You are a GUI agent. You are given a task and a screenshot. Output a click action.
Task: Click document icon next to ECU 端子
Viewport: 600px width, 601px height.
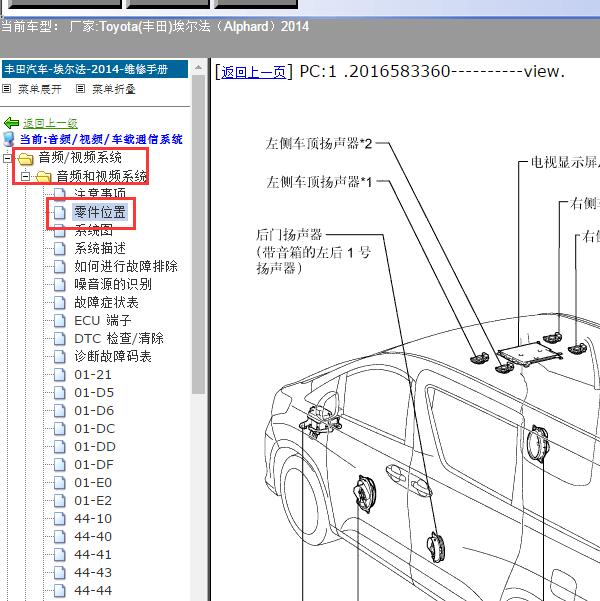click(x=59, y=321)
